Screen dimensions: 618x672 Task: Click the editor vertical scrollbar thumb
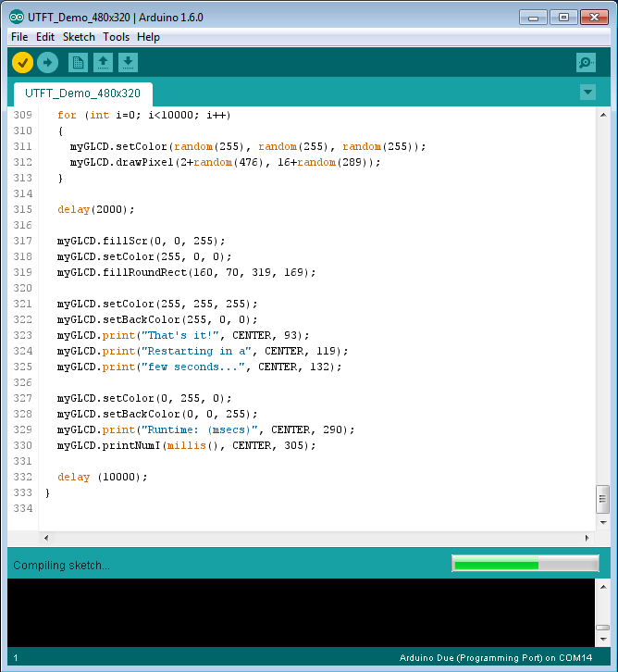point(602,499)
